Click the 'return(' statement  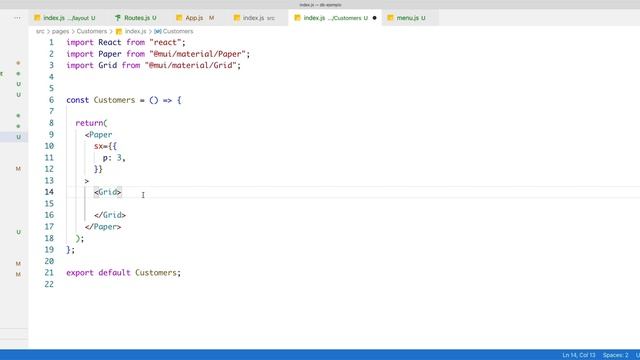click(x=91, y=123)
